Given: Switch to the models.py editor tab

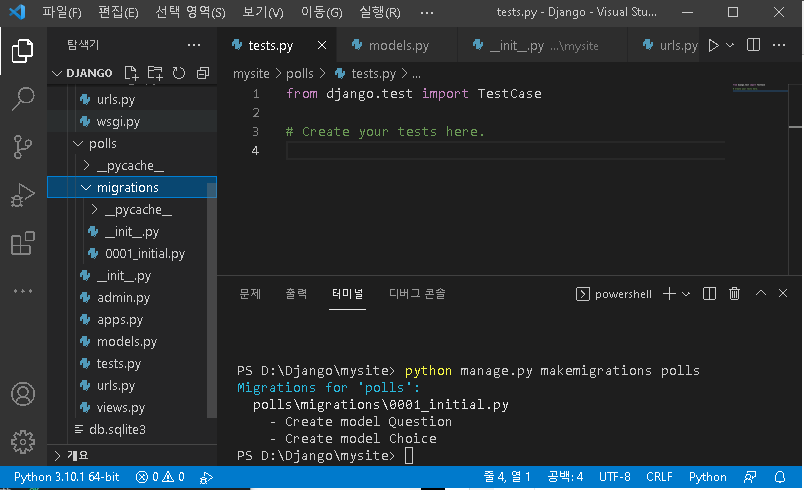Looking at the screenshot, I should [397, 45].
